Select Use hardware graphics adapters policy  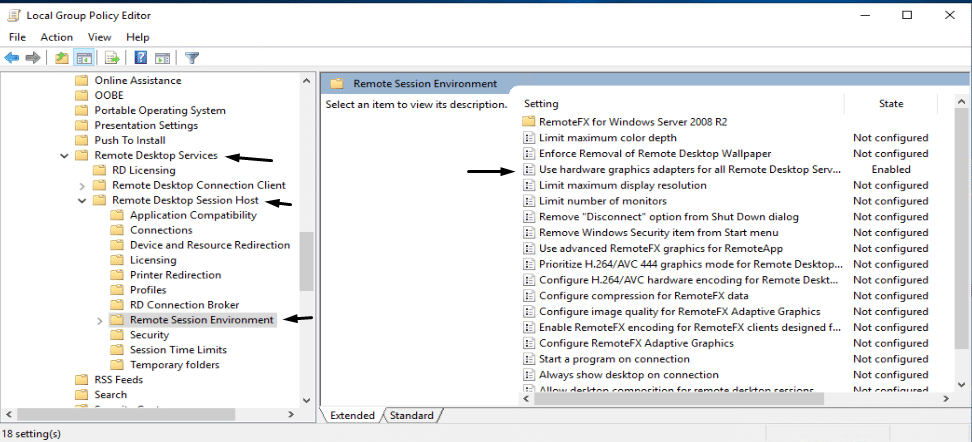pos(689,170)
